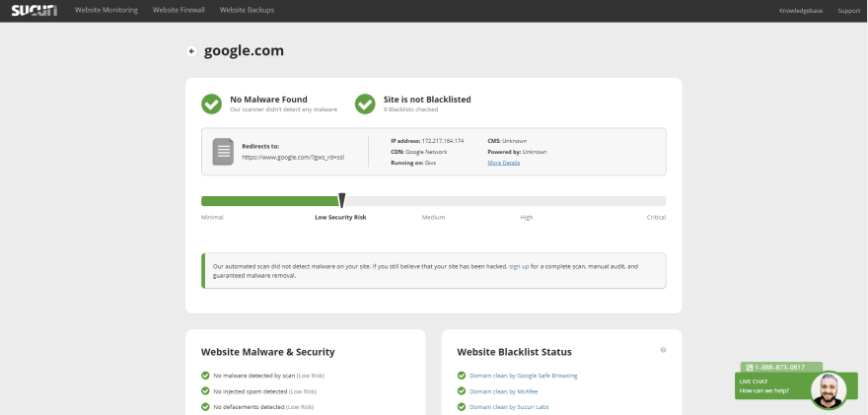Click the check icon next to Sucuri Labs
The height and width of the screenshot is (415, 868).
click(x=462, y=407)
